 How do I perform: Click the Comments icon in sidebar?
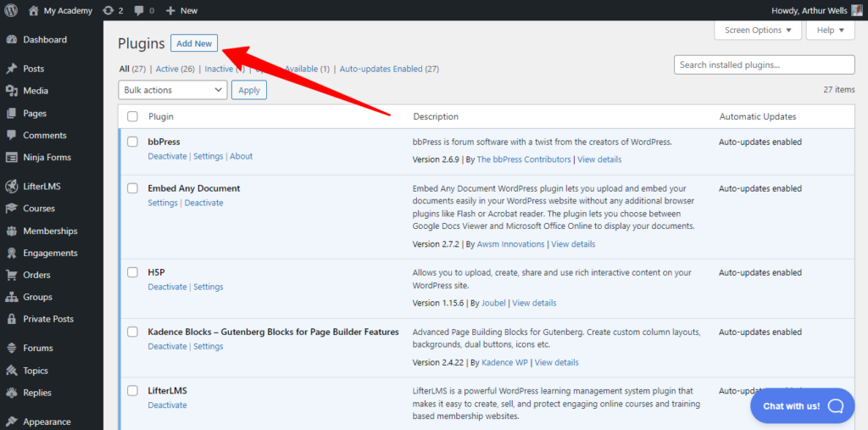12,135
